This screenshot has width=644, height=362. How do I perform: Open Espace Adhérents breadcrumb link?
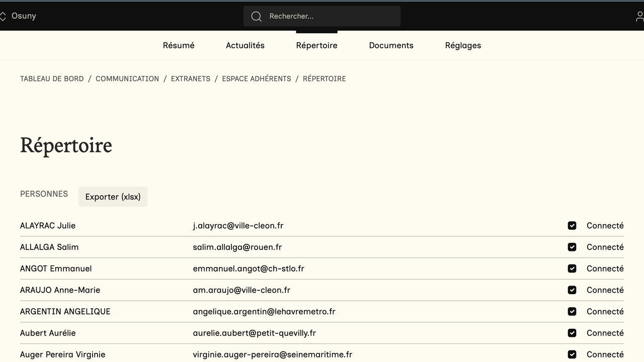[257, 78]
